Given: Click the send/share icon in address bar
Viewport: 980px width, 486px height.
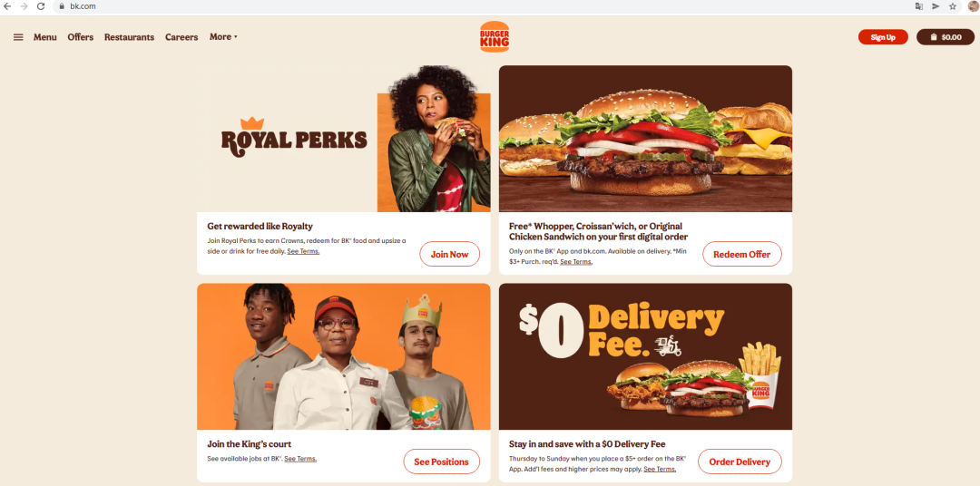Looking at the screenshot, I should pyautogui.click(x=936, y=6).
